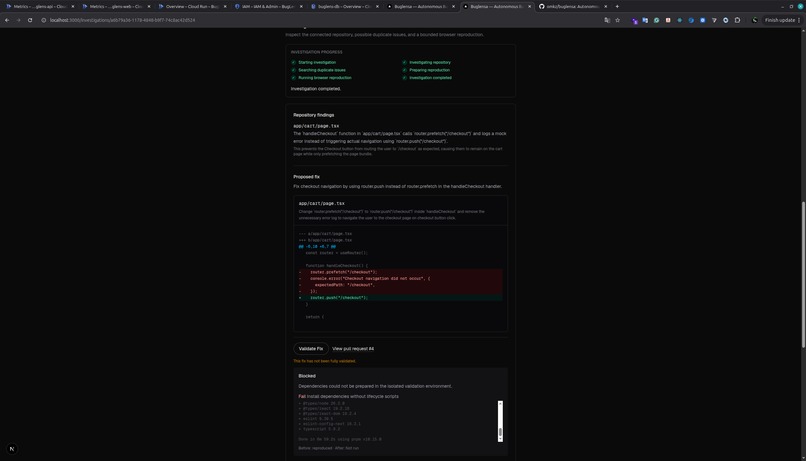
Task: Open the purple extension icon in toolbar
Action: [x=635, y=21]
